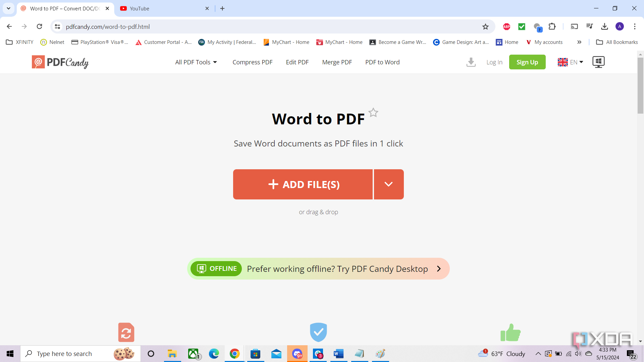Open the Paint app in taskbar
This screenshot has height=362, width=644.
coord(380,354)
